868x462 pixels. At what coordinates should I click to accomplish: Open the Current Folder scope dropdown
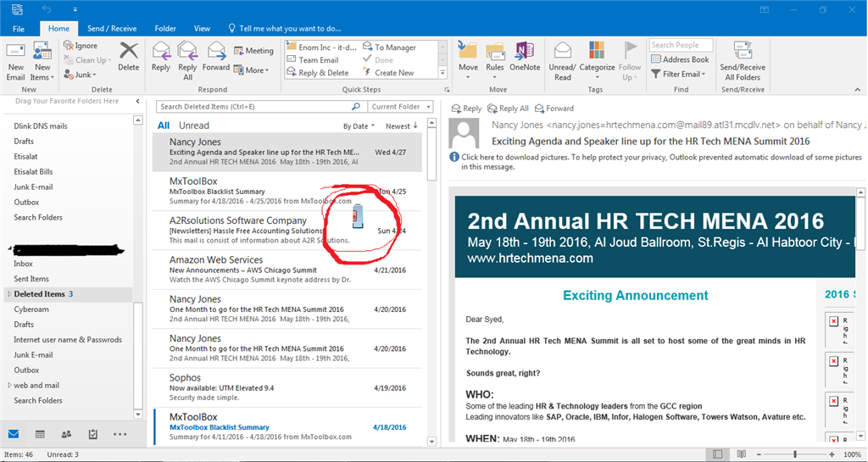[x=401, y=107]
